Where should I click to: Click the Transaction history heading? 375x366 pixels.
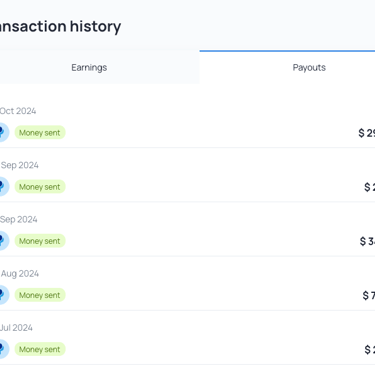coord(60,26)
